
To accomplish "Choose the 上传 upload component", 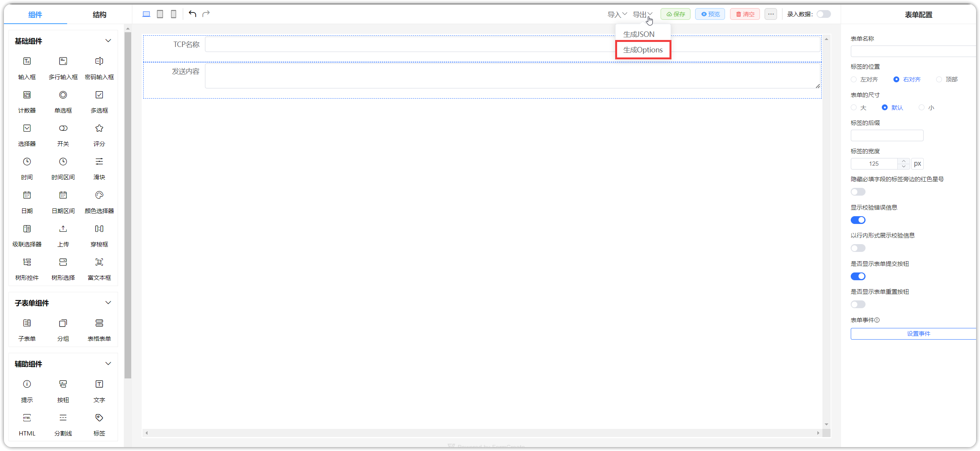I will point(63,236).
